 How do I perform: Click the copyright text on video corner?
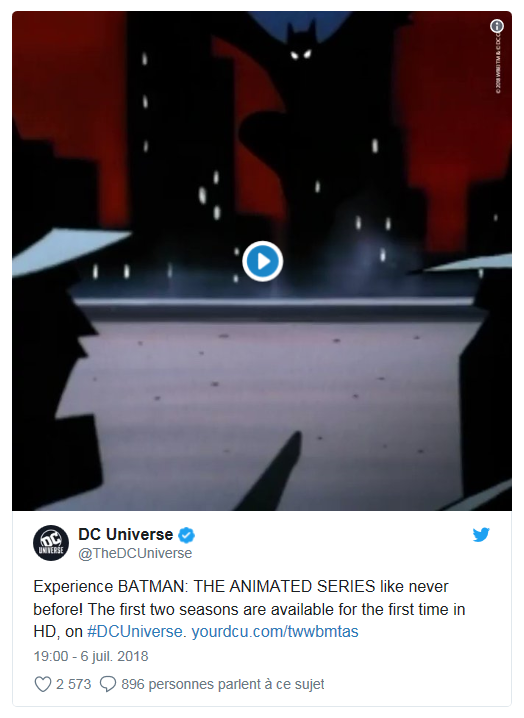coord(498,64)
